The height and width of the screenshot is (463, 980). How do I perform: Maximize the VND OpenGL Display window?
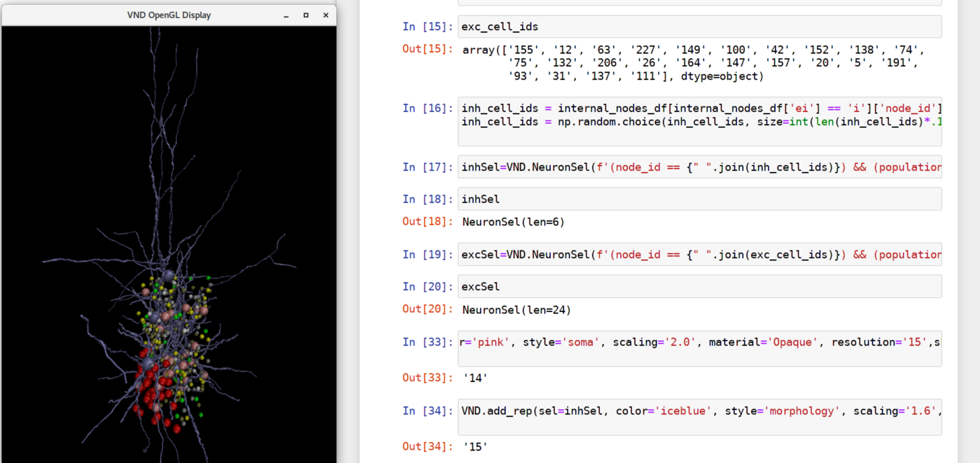pyautogui.click(x=306, y=15)
